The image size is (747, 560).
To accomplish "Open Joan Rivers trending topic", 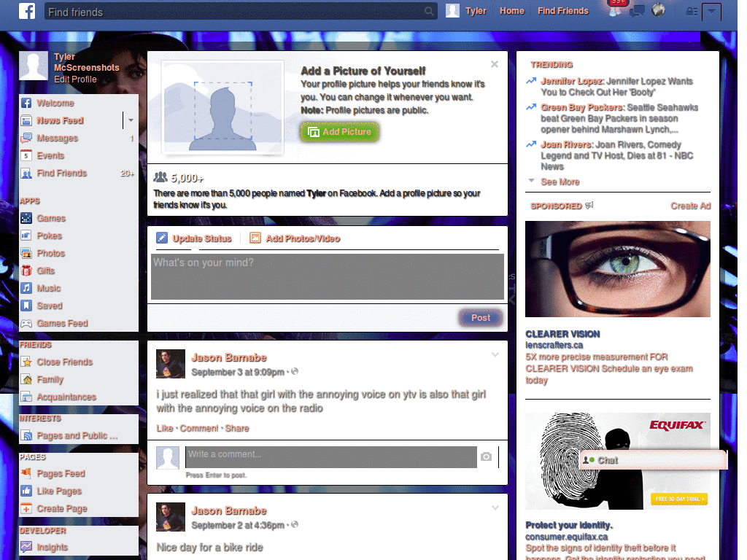I will [566, 144].
